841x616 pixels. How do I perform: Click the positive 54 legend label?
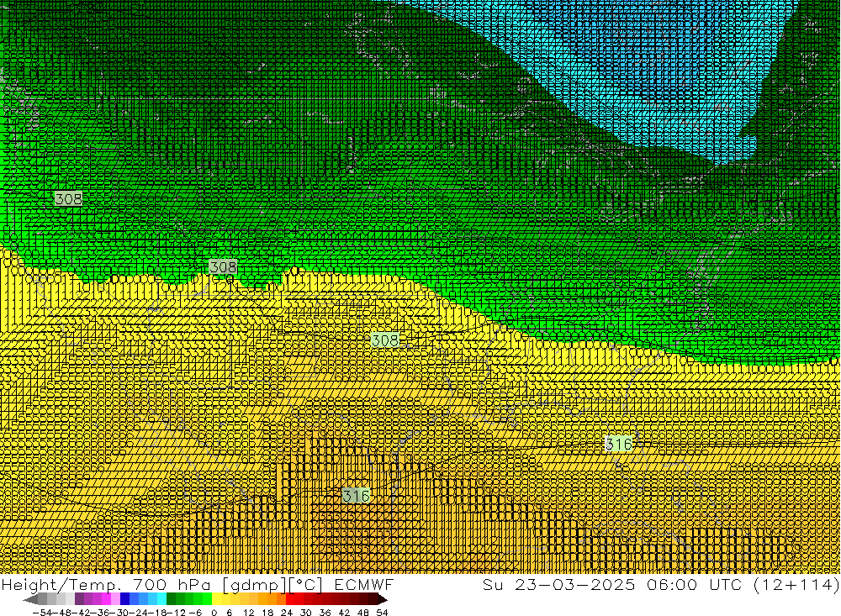(382, 613)
